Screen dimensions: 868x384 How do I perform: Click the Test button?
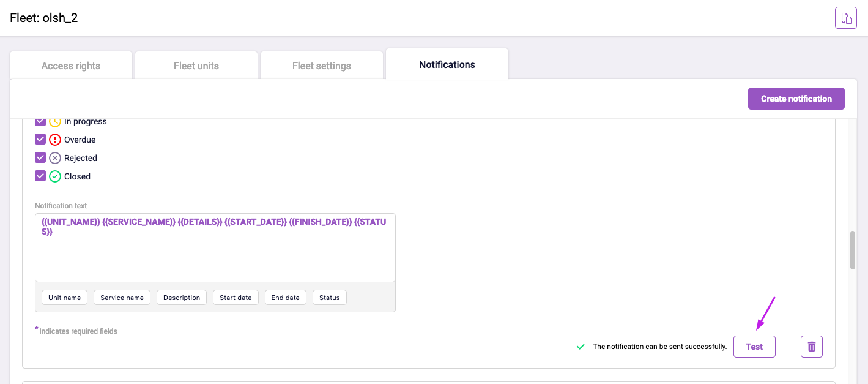(x=754, y=347)
